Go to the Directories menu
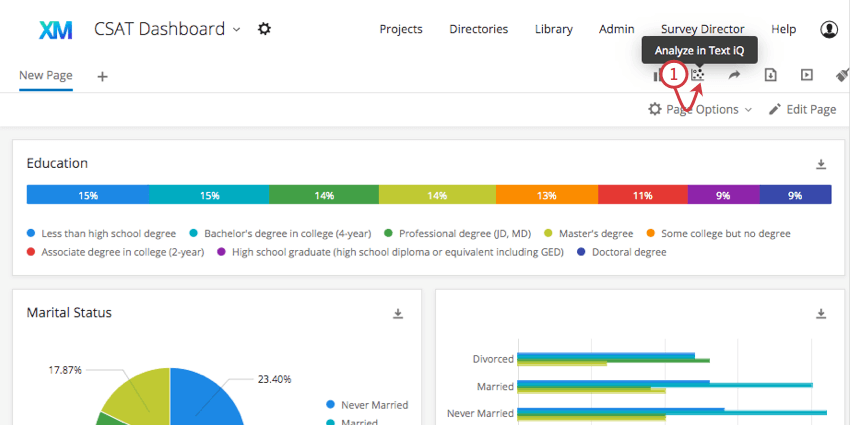 [479, 29]
